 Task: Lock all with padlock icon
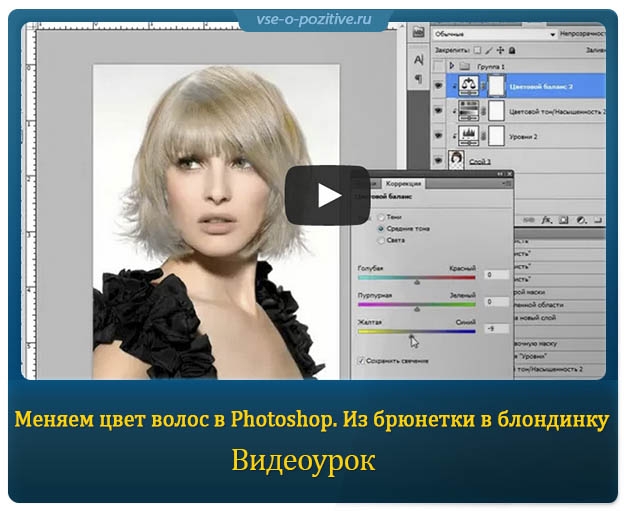tap(512, 50)
